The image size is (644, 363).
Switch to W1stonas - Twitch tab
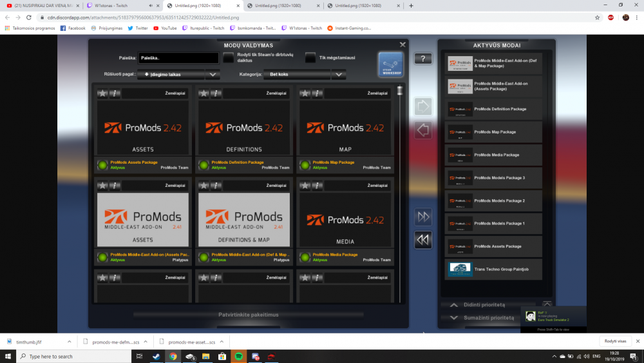(119, 6)
